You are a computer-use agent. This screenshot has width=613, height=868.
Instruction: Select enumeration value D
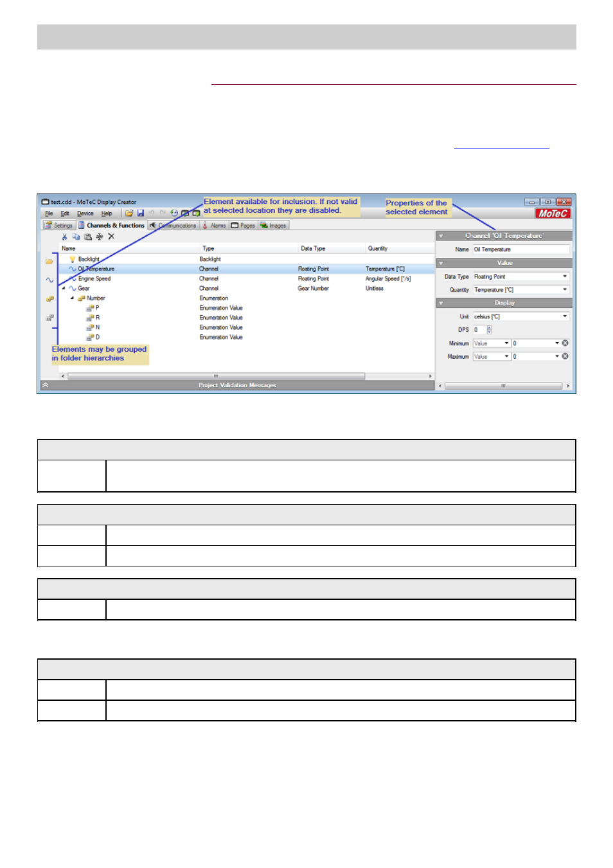247,337
